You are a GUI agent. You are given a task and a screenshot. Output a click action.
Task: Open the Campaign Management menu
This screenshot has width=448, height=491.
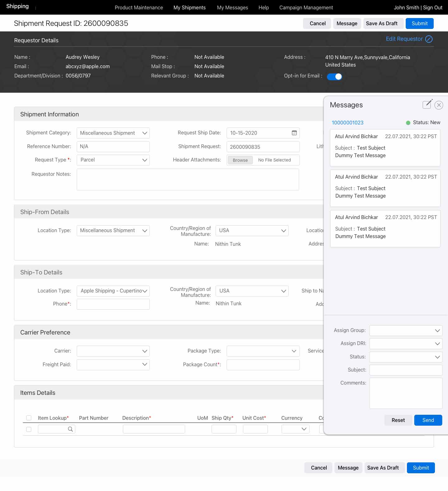[x=306, y=7]
